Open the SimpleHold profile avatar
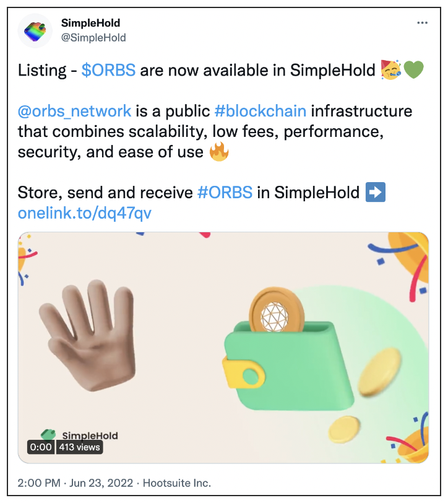 (x=35, y=31)
